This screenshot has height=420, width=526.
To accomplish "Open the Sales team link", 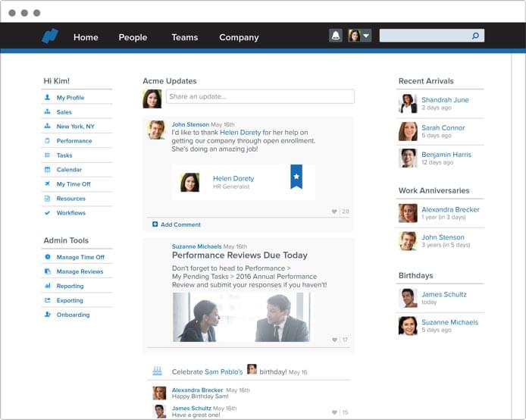I will (x=64, y=112).
